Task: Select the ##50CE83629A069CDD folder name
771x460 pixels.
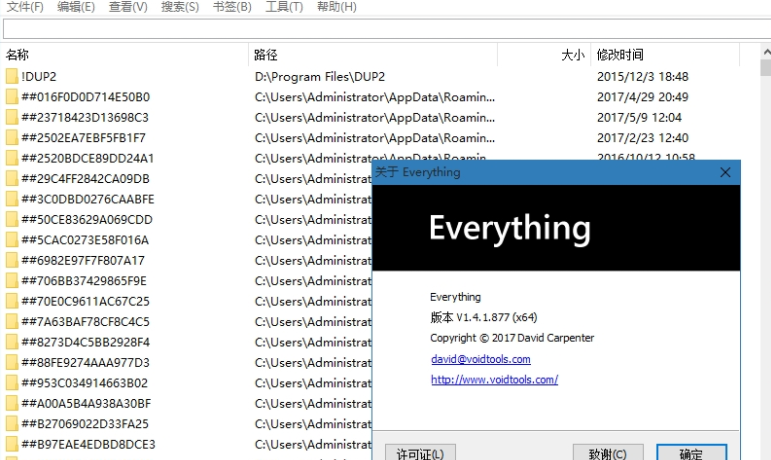Action: (87, 220)
